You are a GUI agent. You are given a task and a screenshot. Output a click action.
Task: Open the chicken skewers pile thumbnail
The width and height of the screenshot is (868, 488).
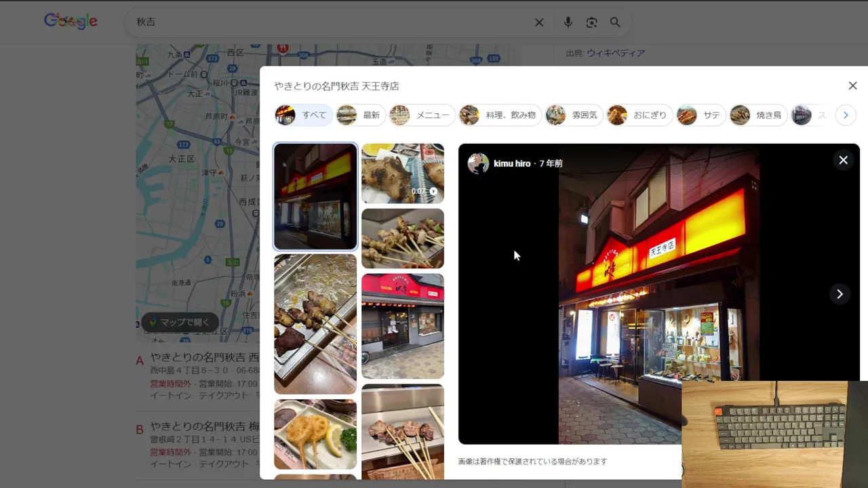[x=403, y=239]
